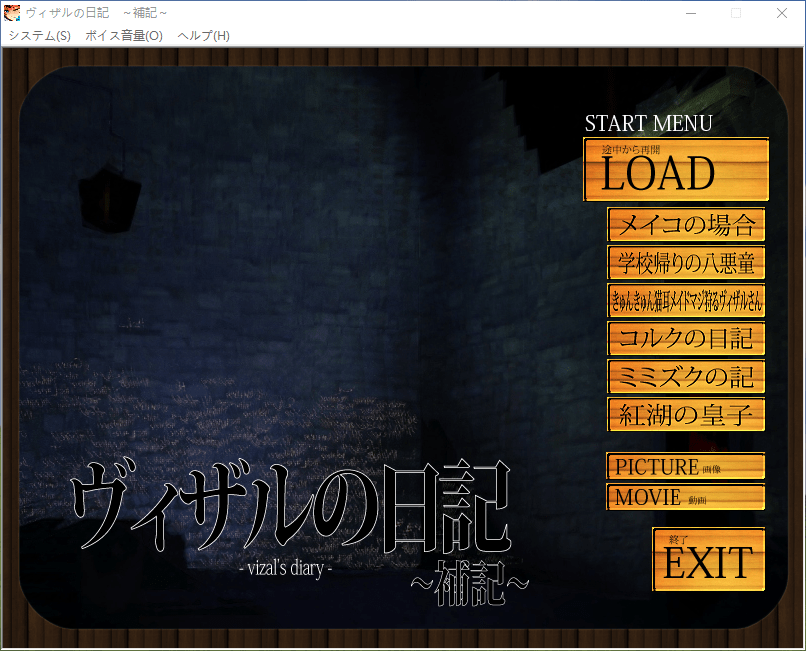The height and width of the screenshot is (651, 806).
Task: Minimize the game window
Action: tap(690, 13)
